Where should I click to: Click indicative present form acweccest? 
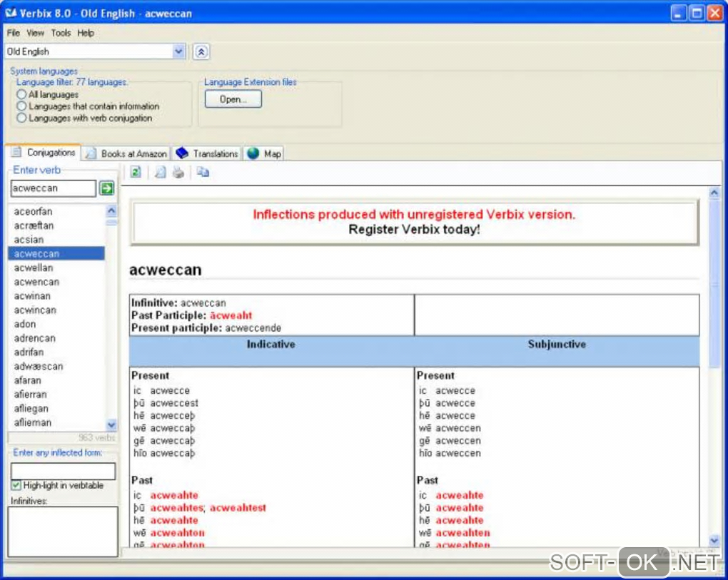click(174, 403)
